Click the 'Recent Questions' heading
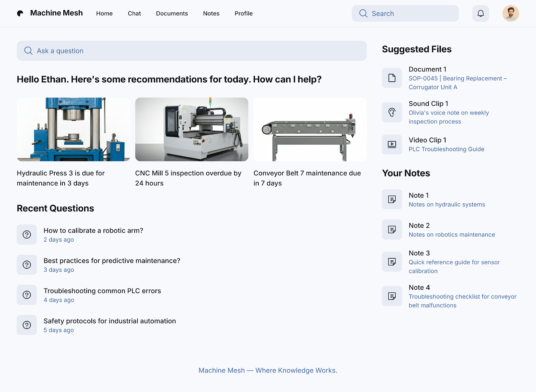536x392 pixels. coord(55,208)
